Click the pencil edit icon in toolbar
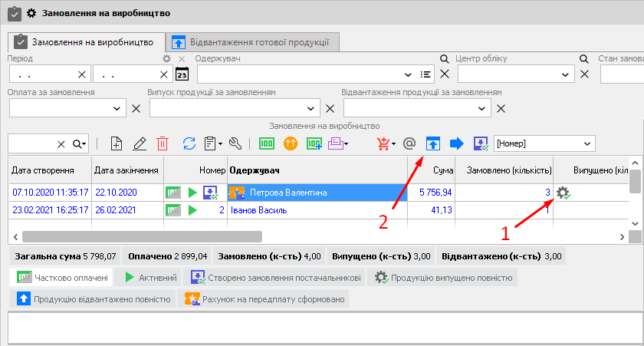This screenshot has width=644, height=346. point(140,143)
